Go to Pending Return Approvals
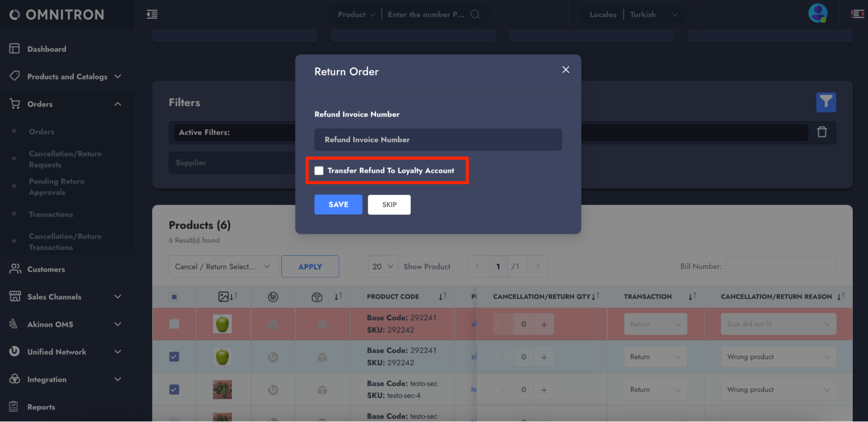 [x=56, y=187]
